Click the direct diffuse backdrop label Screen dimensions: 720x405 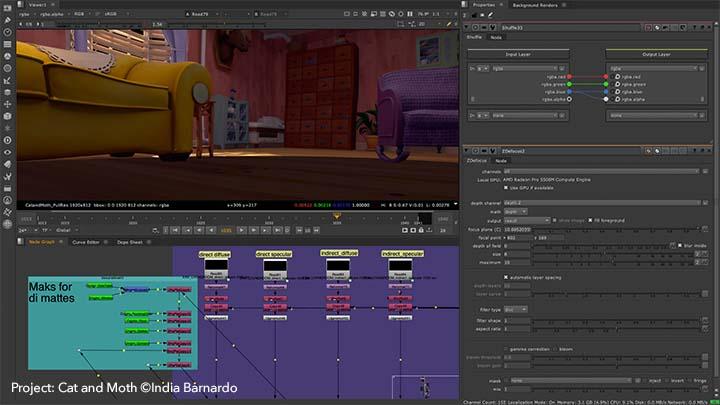(214, 254)
